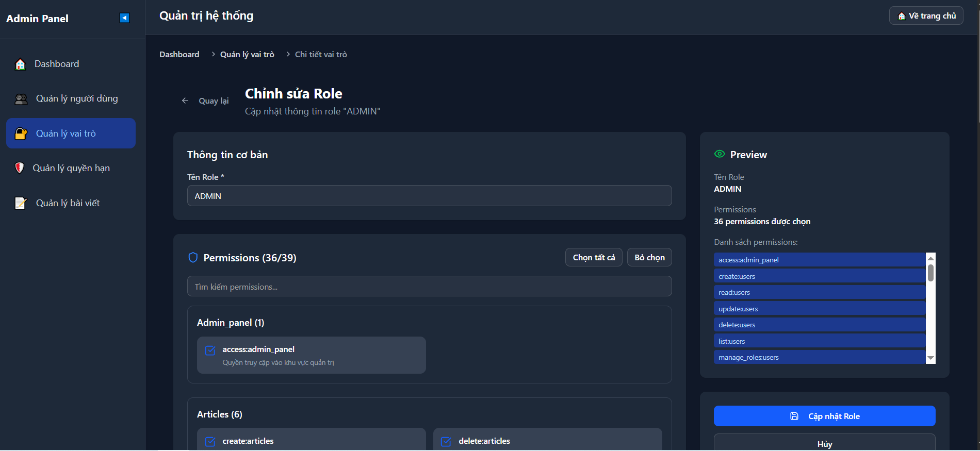The height and width of the screenshot is (451, 980).
Task: Open Quản lý người dùng menu item
Action: click(77, 98)
